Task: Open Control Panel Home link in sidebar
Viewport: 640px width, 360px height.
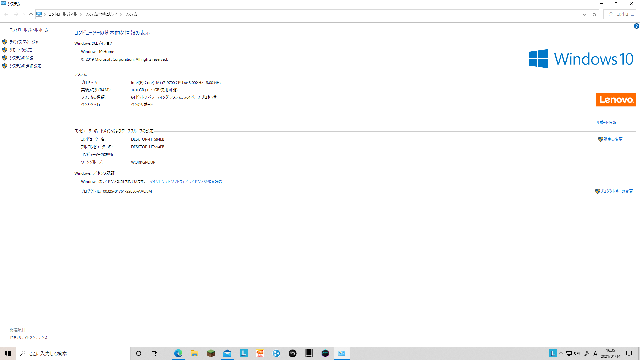Action: [x=29, y=30]
